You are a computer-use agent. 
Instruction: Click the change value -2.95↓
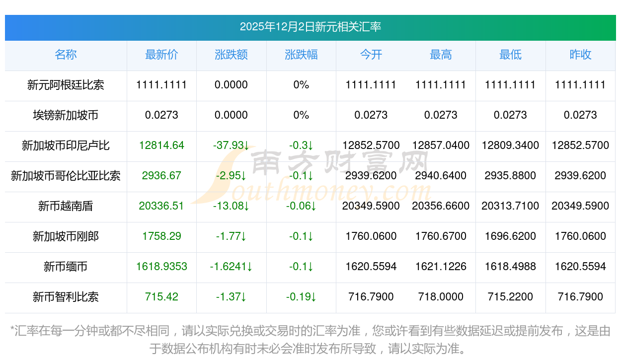coord(232,176)
